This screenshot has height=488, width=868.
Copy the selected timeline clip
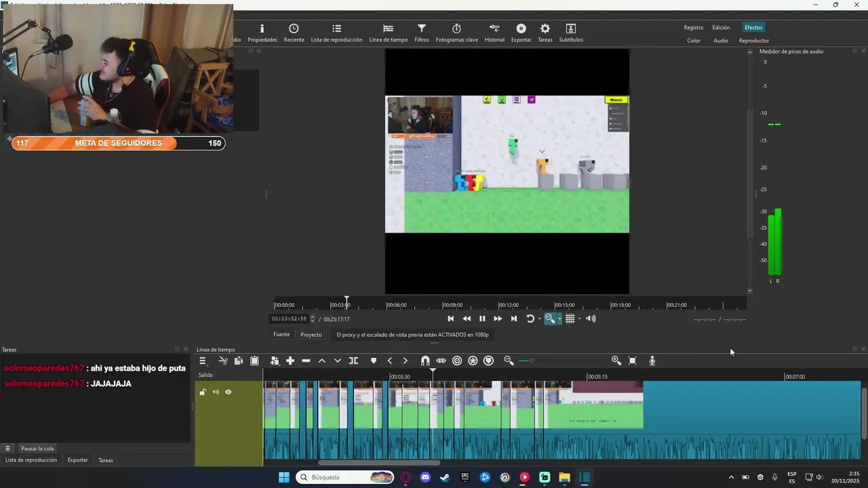[239, 361]
